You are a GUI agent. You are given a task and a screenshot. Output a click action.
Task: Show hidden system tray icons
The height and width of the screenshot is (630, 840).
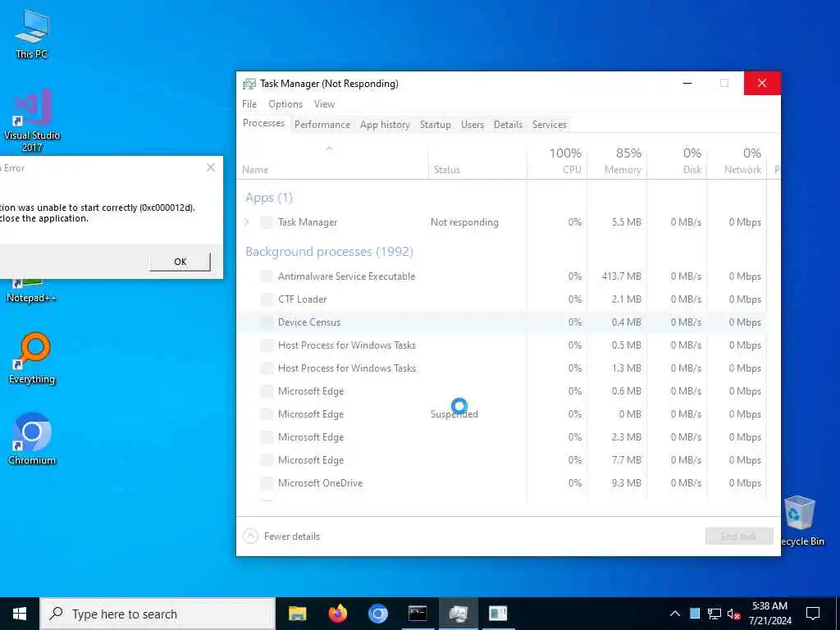click(675, 614)
